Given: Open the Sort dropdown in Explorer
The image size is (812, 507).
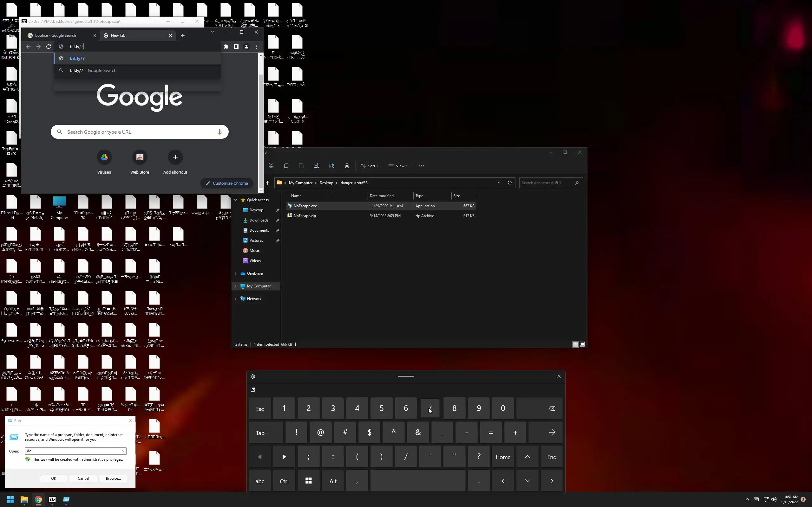Looking at the screenshot, I should 370,166.
